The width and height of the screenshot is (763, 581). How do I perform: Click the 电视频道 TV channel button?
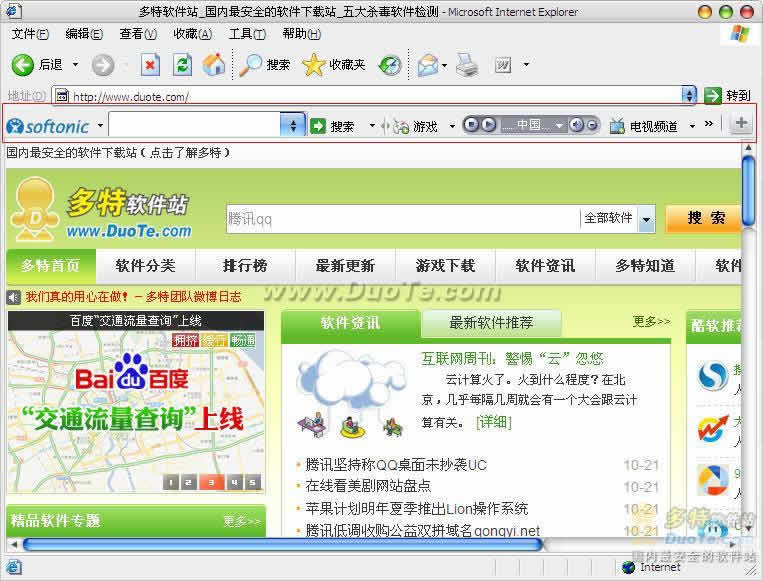(643, 127)
